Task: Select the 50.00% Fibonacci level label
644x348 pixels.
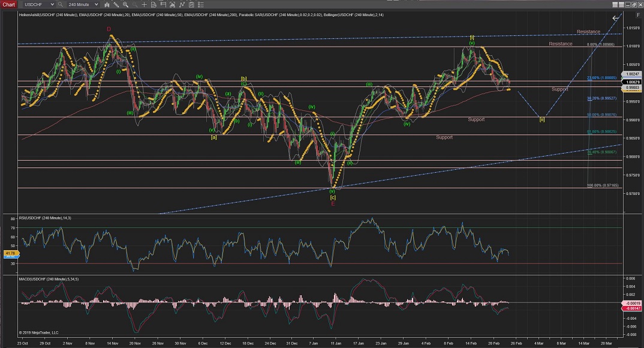Action: coord(601,115)
